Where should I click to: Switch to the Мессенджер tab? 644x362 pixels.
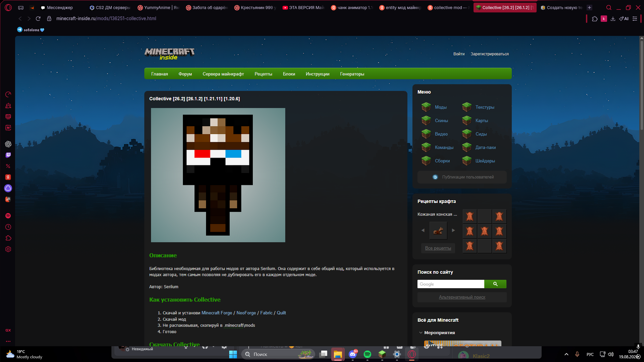60,7
